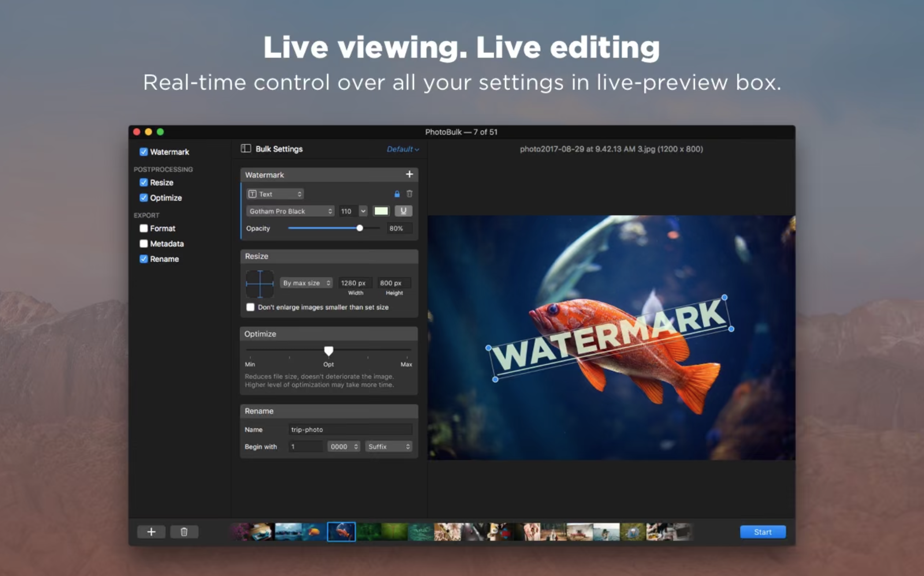Click the watermark lock icon
Screen dimensions: 924x576
point(397,194)
